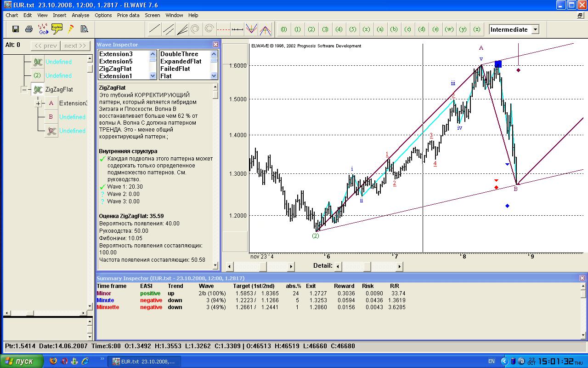Open the Insert menu

[x=60, y=15]
